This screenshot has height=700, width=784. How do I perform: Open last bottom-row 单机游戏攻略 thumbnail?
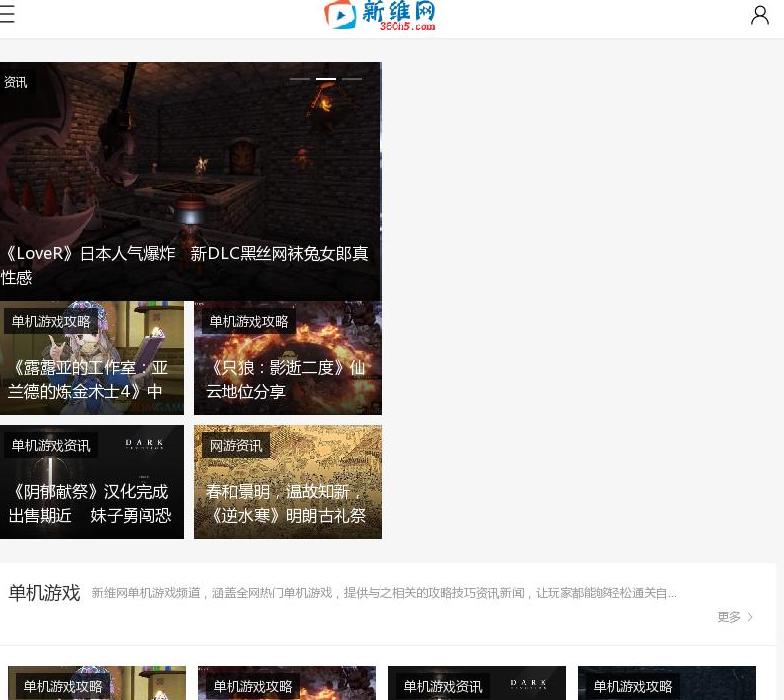pyautogui.click(x=666, y=683)
